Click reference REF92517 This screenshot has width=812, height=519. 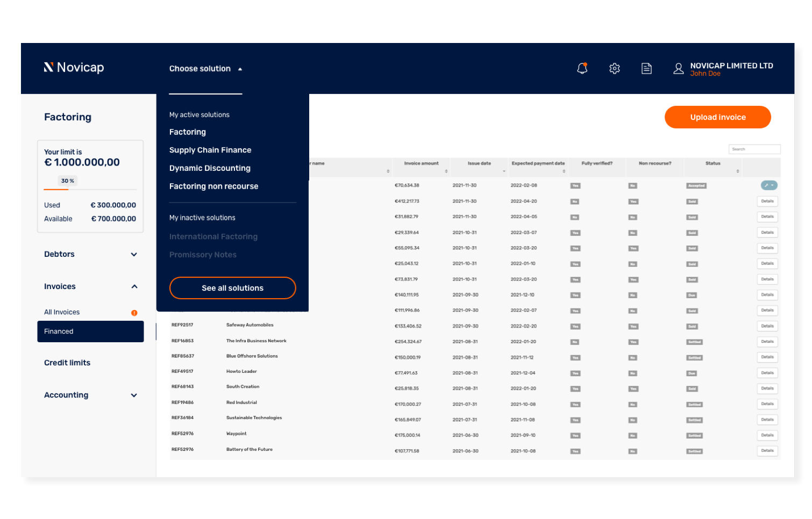click(182, 325)
